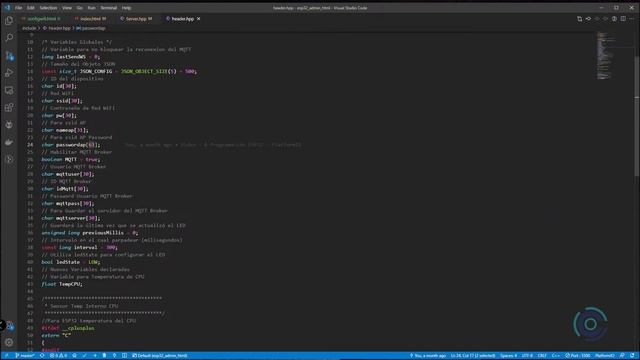Viewport: 640px width, 360px height.
Task: Open the File menu
Action: point(18,8)
